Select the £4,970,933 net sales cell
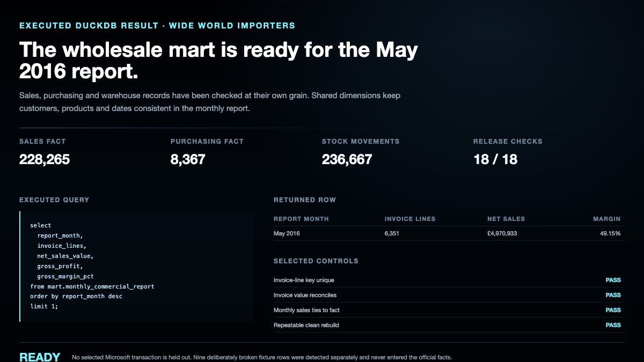The width and height of the screenshot is (644, 362). 502,234
